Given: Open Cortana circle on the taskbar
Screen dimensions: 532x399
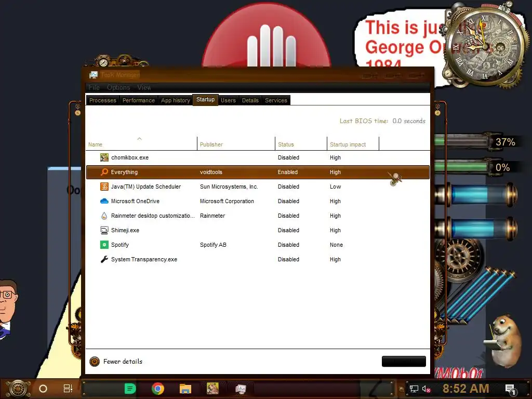Looking at the screenshot, I should point(43,389).
